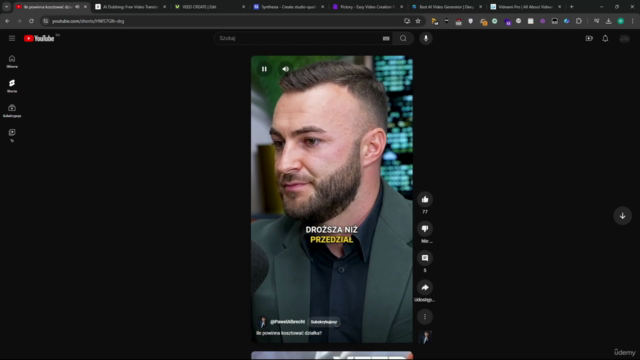Viewport: 640px width, 360px height.
Task: Dislike the Short with thumbs down
Action: pyautogui.click(x=425, y=229)
